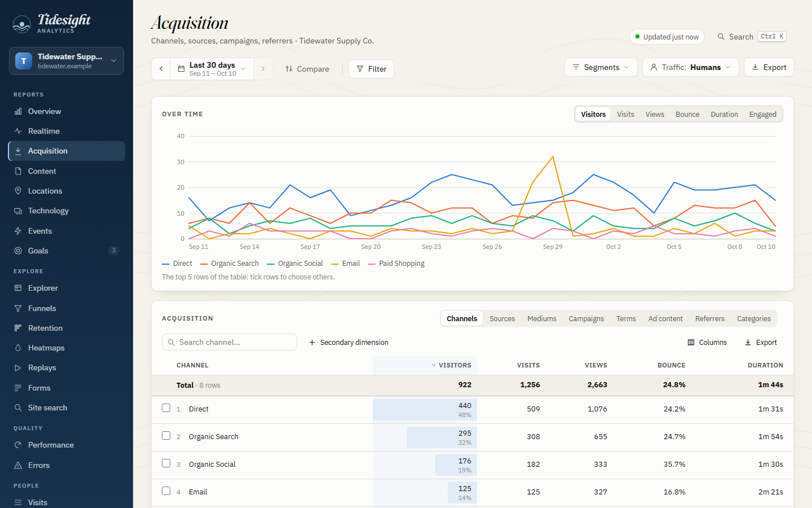Toggle Organic Search series in chart legend

tap(230, 264)
